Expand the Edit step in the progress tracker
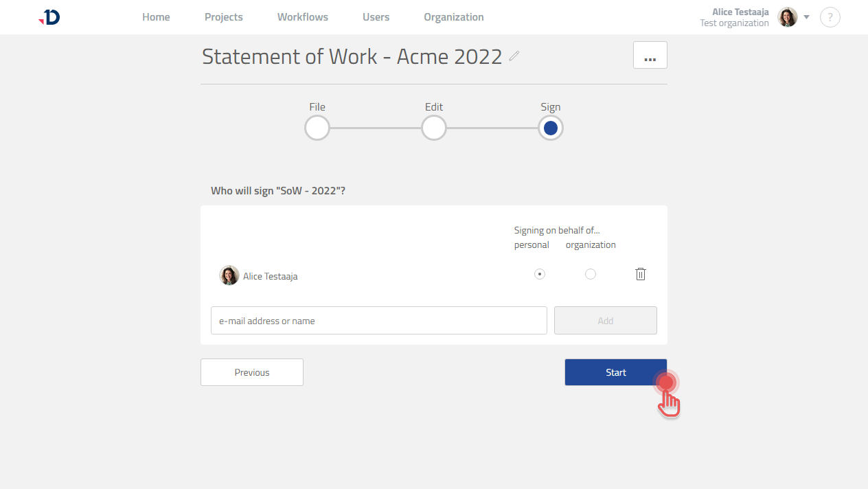 coord(433,128)
